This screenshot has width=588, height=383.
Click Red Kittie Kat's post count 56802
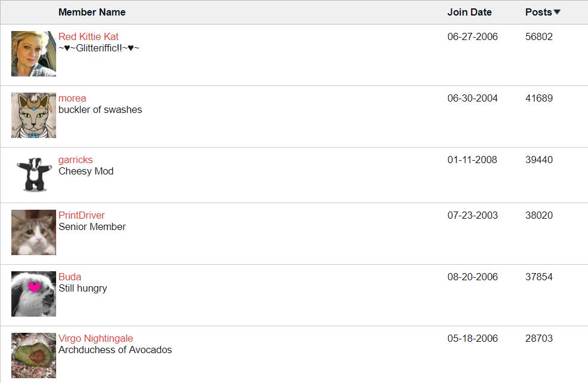(539, 36)
